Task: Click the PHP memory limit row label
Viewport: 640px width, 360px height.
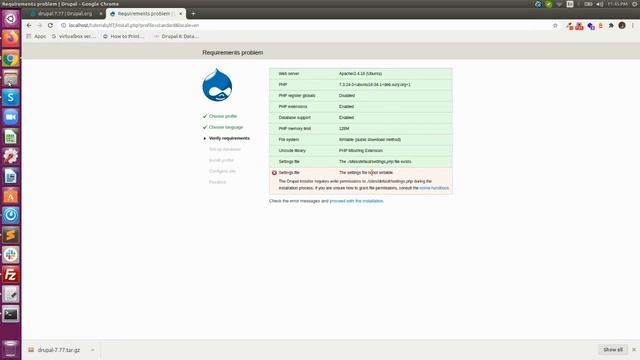Action: coord(295,129)
